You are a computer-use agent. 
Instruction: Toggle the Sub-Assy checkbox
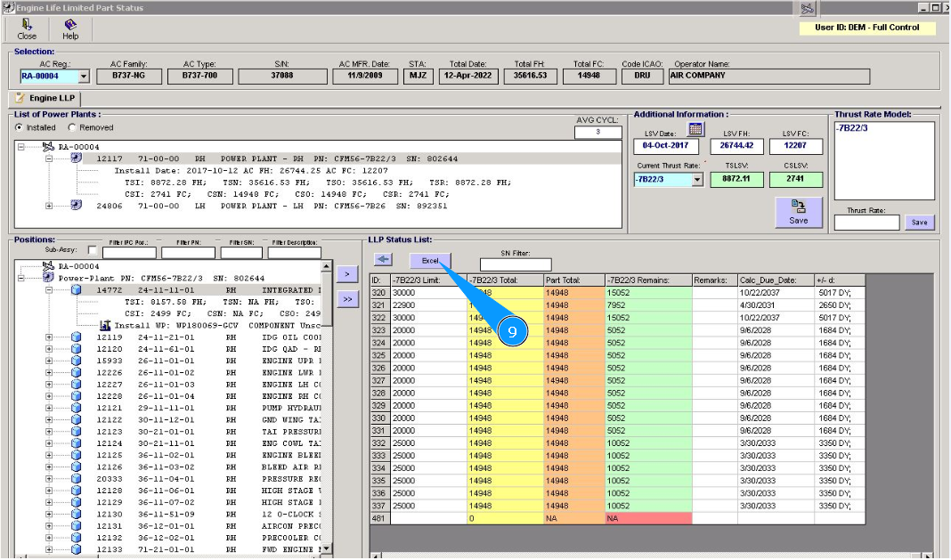pyautogui.click(x=93, y=252)
